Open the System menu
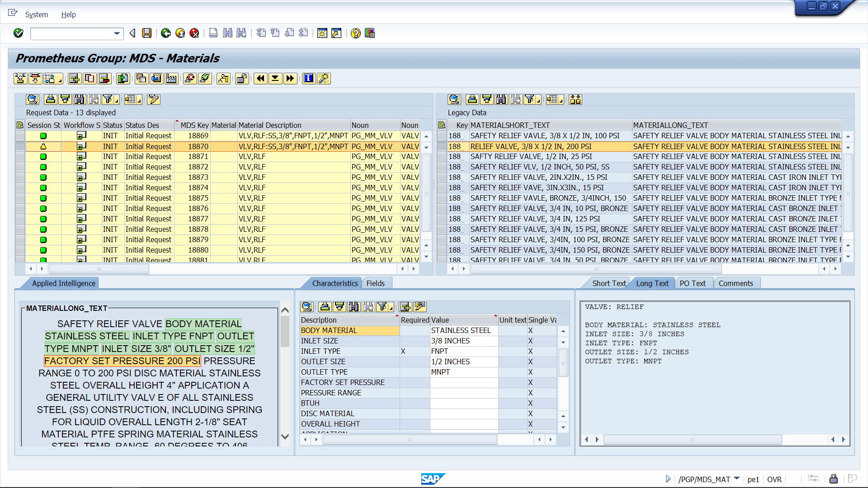The width and height of the screenshot is (868, 488). (36, 14)
